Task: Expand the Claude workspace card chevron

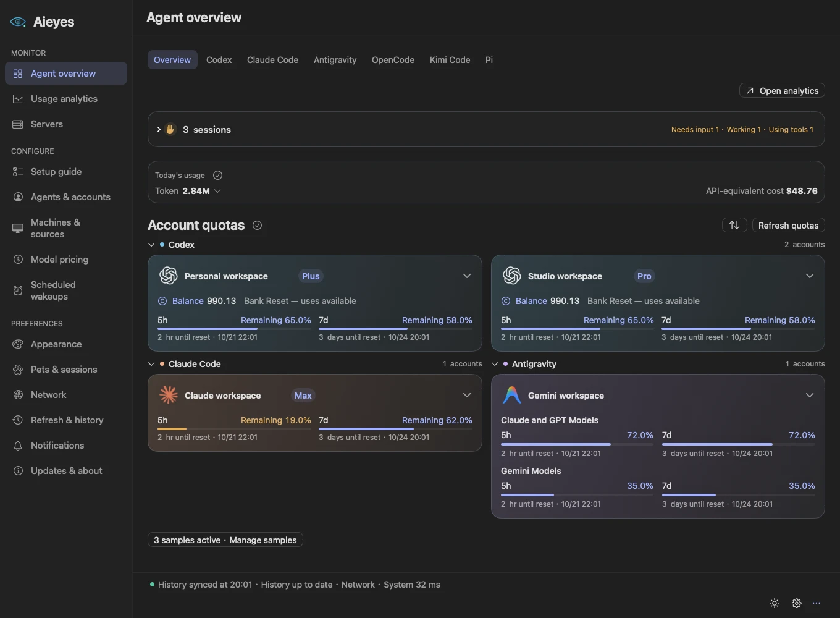Action: (x=467, y=395)
